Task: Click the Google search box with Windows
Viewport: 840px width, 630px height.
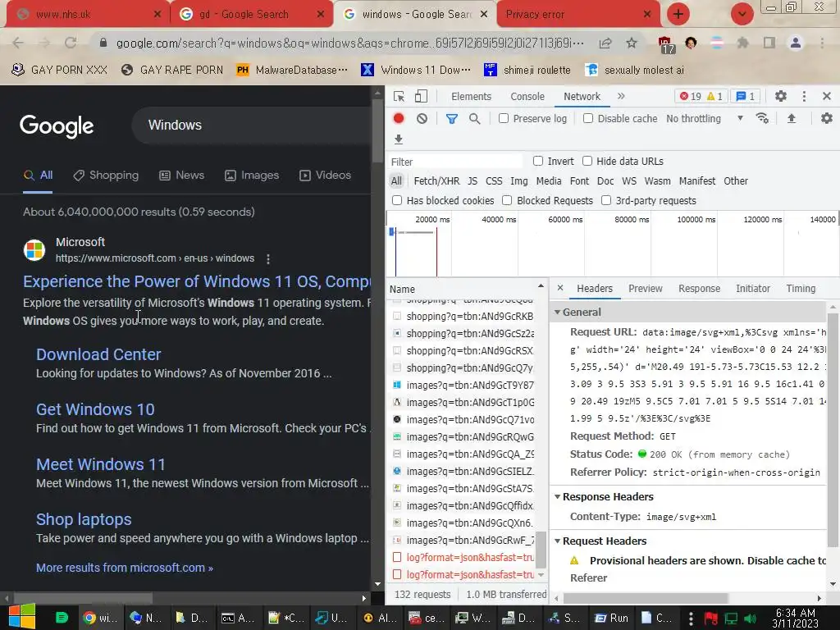Action: (x=252, y=125)
